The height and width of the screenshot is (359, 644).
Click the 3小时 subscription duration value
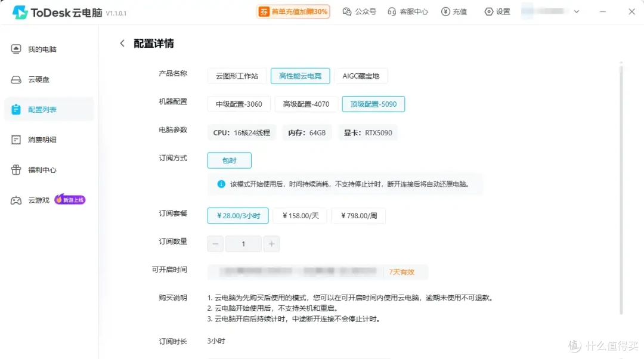(216, 341)
